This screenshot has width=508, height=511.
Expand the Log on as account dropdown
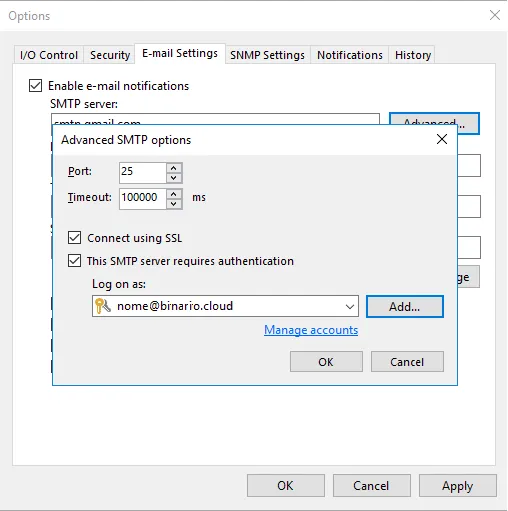click(x=350, y=306)
